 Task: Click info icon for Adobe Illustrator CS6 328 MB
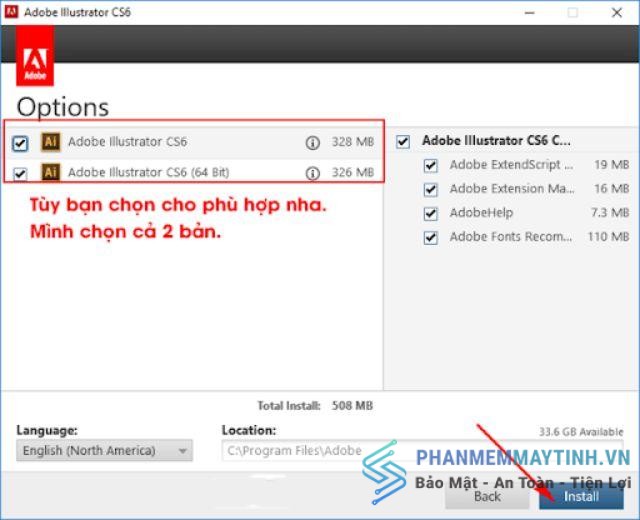point(313,143)
